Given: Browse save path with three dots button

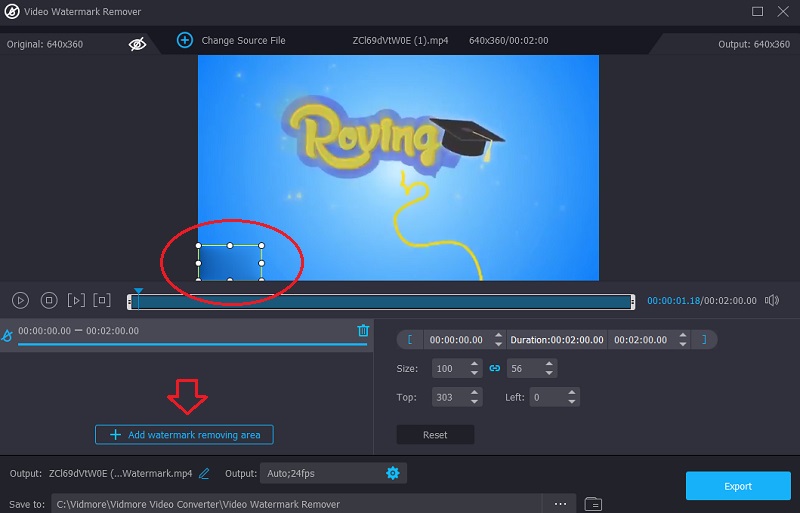Looking at the screenshot, I should [x=560, y=504].
